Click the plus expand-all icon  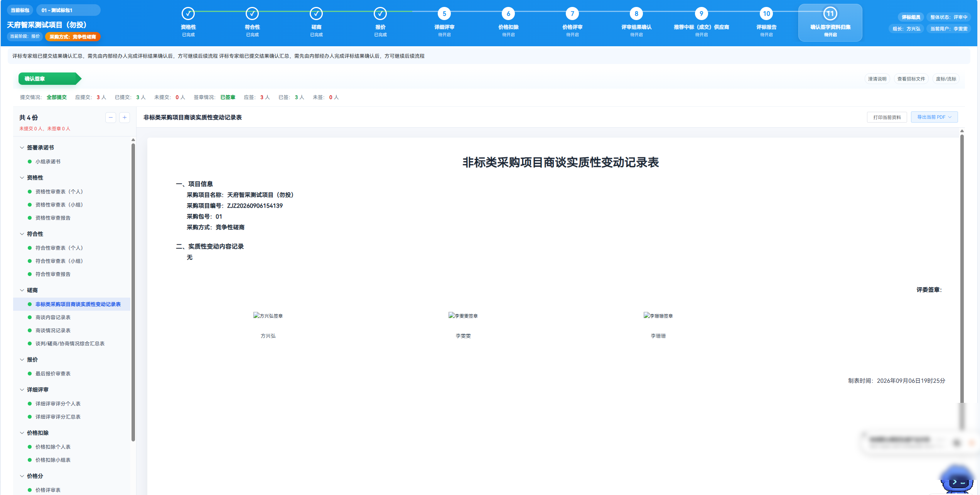(x=125, y=118)
